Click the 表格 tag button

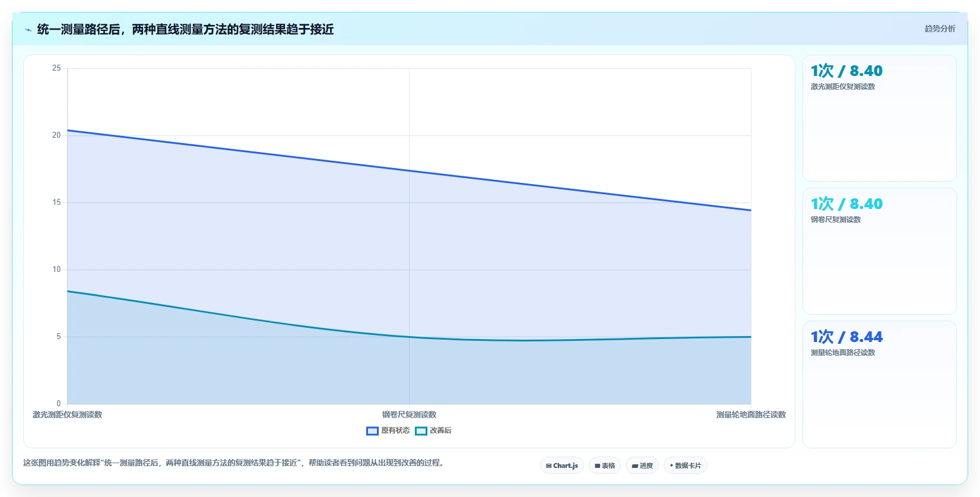point(605,466)
